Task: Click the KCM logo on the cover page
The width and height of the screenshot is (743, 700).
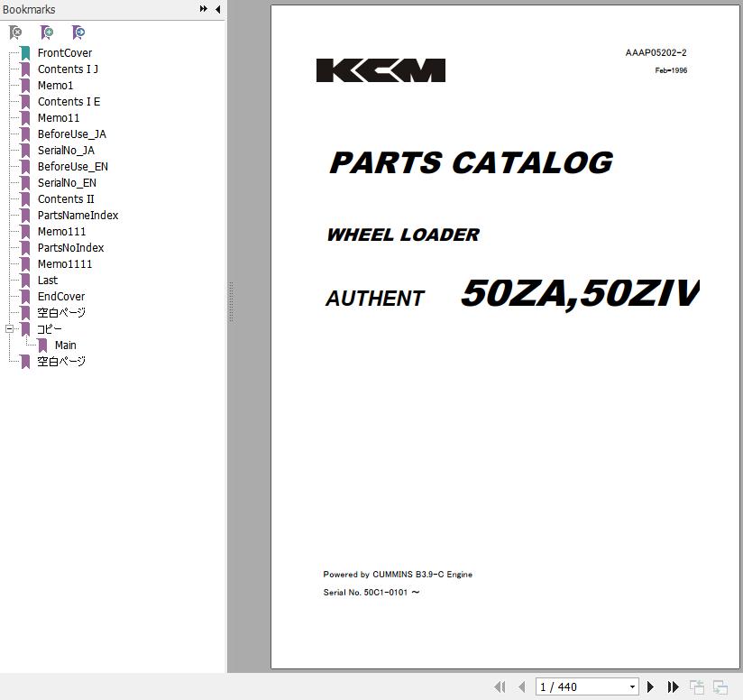Action: pyautogui.click(x=381, y=70)
